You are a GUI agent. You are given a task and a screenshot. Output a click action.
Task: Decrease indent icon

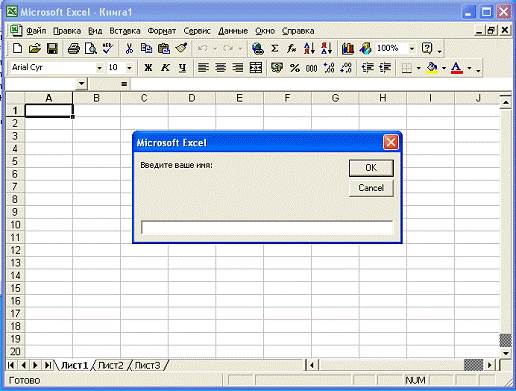pyautogui.click(x=368, y=68)
